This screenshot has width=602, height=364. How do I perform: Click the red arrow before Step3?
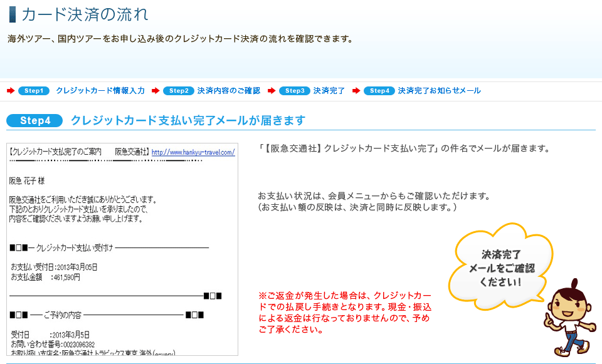272,91
